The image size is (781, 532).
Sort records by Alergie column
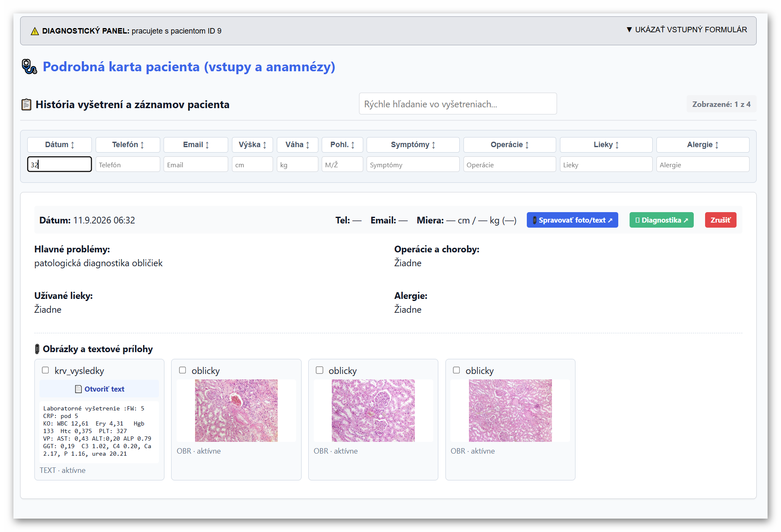tap(703, 145)
